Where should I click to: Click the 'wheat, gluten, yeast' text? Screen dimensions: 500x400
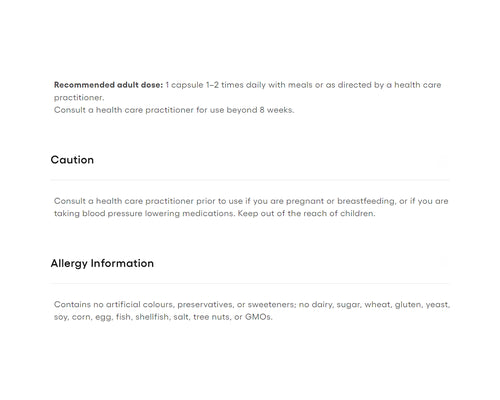coord(407,305)
